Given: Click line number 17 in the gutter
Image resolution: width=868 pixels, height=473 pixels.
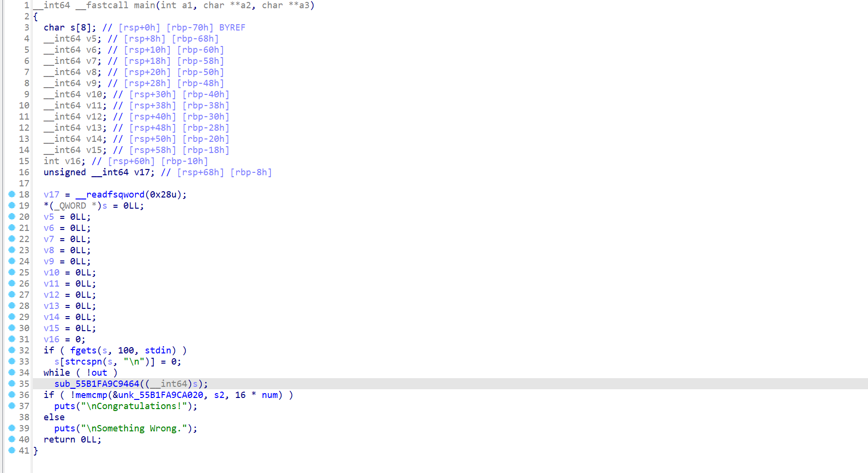Looking at the screenshot, I should coord(24,183).
